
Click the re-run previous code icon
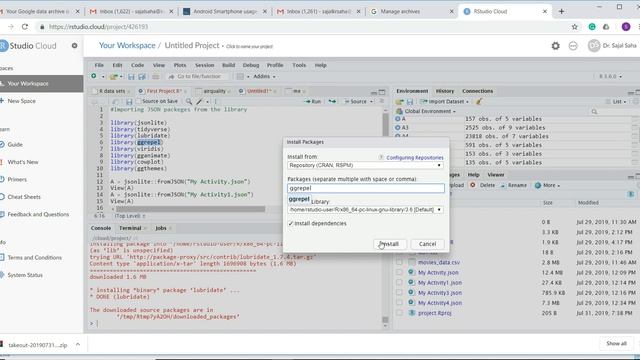[332, 101]
